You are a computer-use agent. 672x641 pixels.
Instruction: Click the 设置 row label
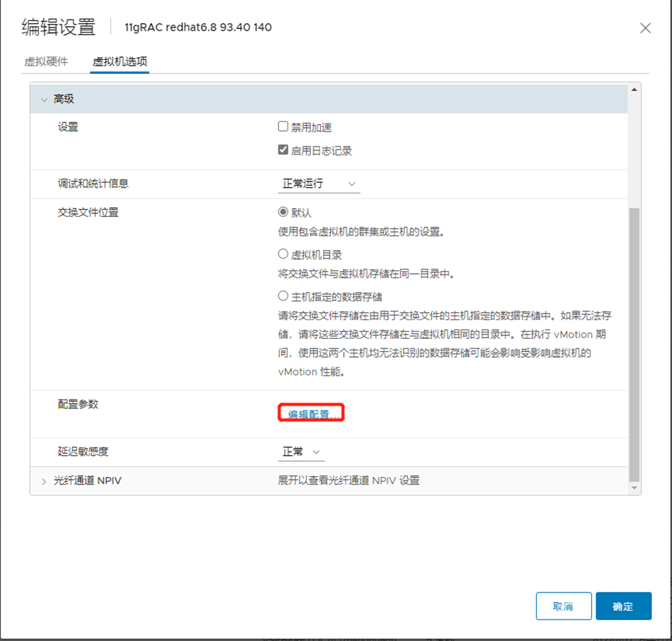click(68, 127)
